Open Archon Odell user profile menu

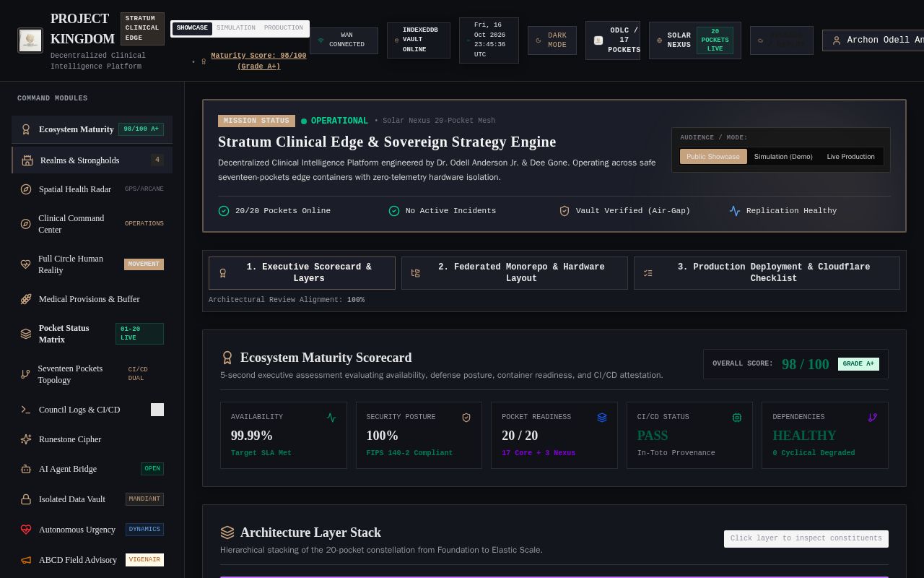[875, 40]
